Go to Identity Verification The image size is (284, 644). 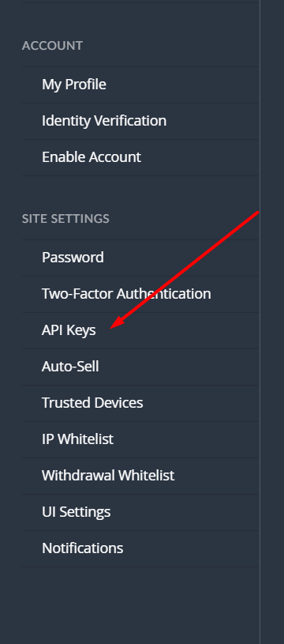click(140, 121)
